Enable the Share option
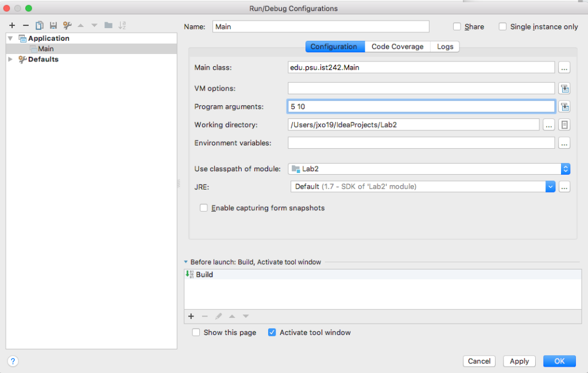This screenshot has height=373, width=588. coord(457,26)
